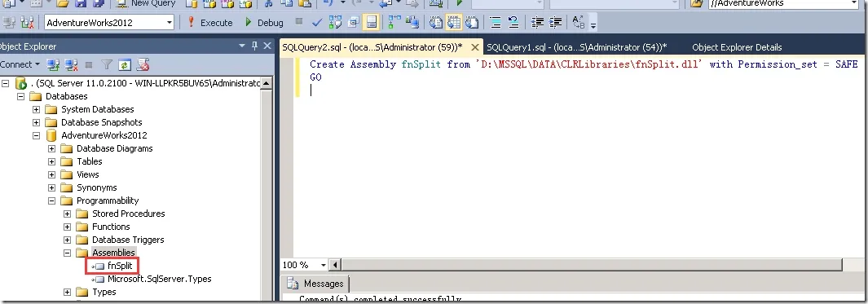Image resolution: width=868 pixels, height=304 pixels.
Task: Click the Cancel Executing Query stop square
Action: (x=299, y=22)
